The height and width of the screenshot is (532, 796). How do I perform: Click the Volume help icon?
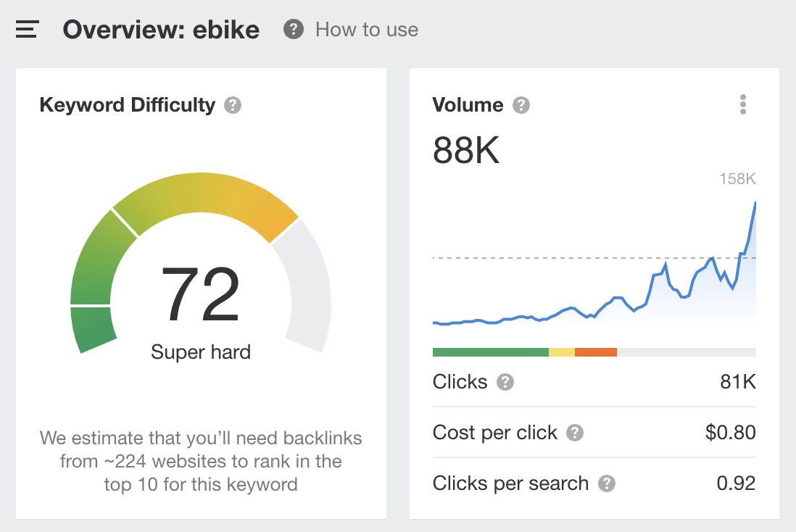(520, 105)
